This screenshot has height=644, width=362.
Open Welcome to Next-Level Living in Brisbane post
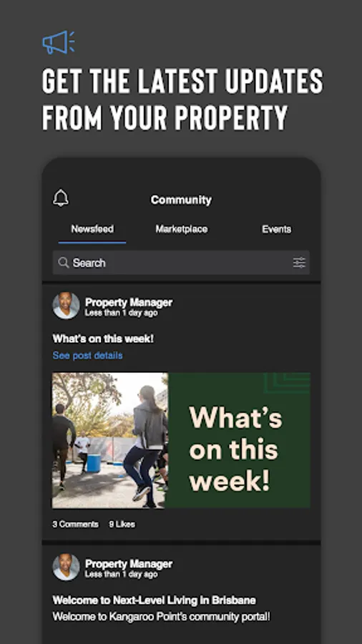tap(154, 600)
